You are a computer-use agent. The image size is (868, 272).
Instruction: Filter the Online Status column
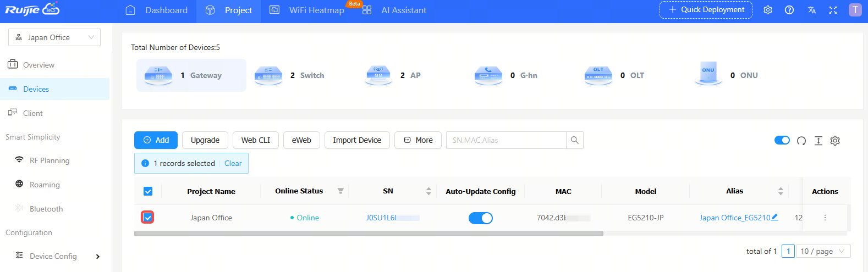pos(340,191)
